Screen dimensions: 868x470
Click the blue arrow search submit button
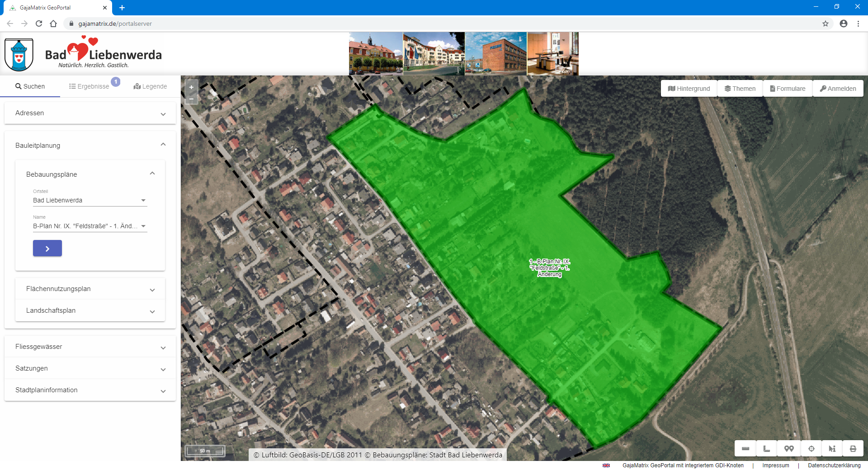click(47, 249)
